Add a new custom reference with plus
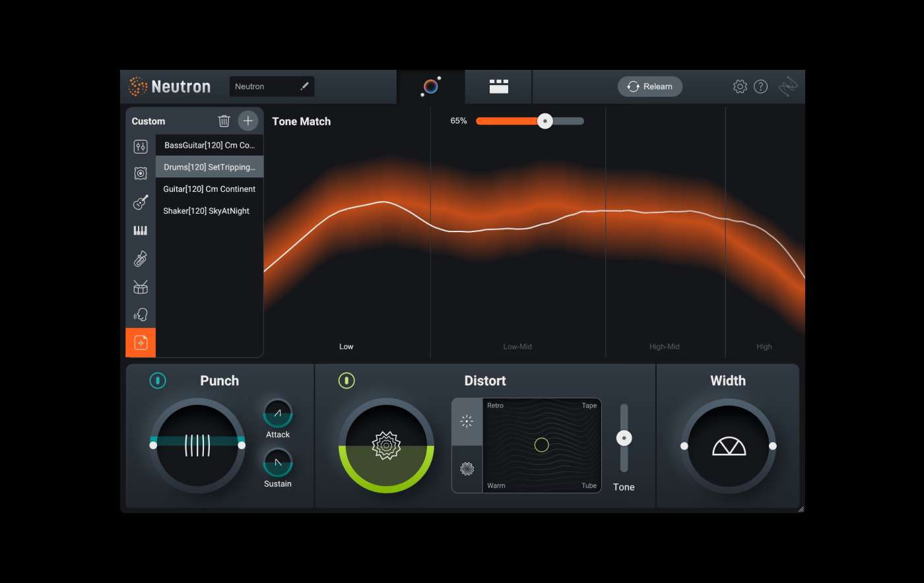Image resolution: width=924 pixels, height=583 pixels. (x=248, y=121)
